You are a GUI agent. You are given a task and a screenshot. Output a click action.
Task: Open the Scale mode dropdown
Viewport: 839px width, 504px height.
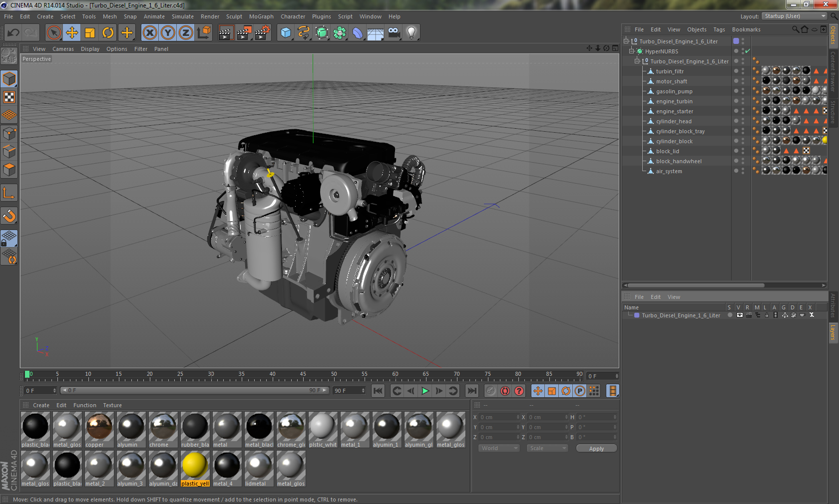pyautogui.click(x=547, y=448)
